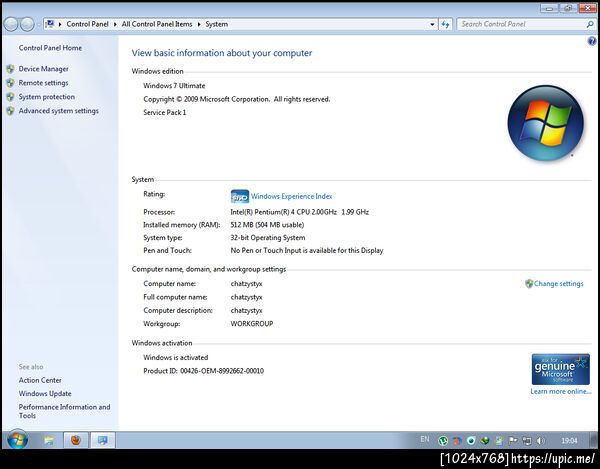This screenshot has width=600, height=469.
Task: Select the Intel Pentium 4 processor text
Action: tap(300, 212)
